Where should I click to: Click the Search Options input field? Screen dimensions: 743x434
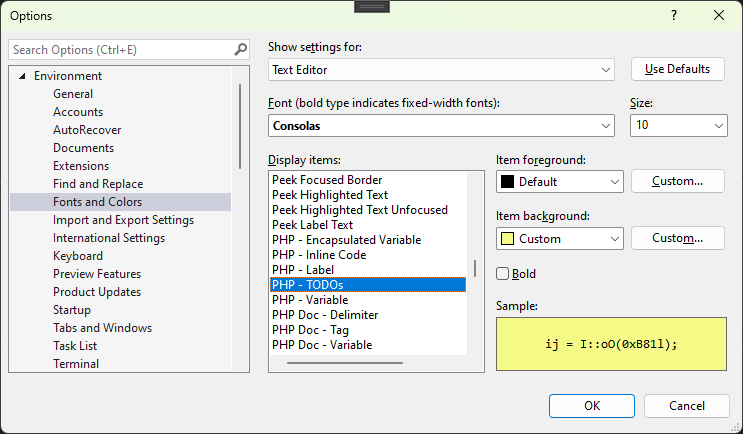click(120, 49)
